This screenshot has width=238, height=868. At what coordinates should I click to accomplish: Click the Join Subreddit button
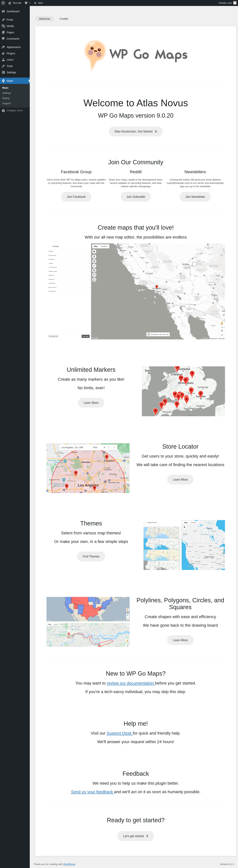(x=136, y=197)
